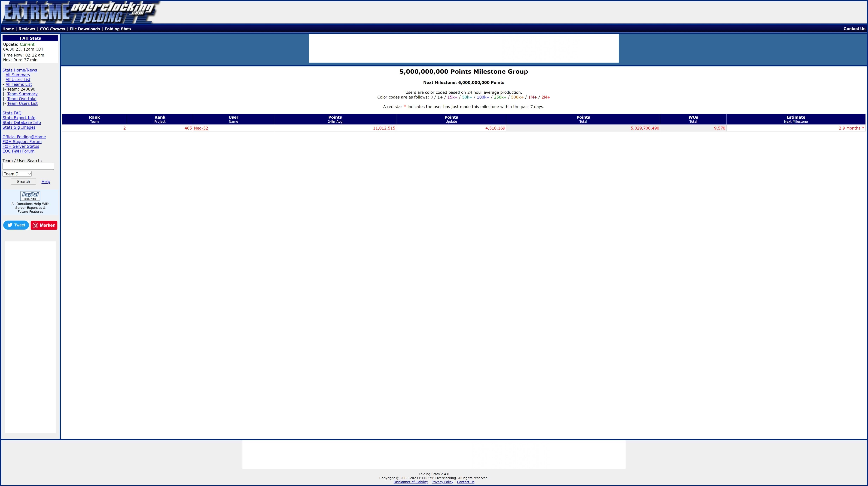Open the Stats Sig Images link
The width and height of the screenshot is (868, 486).
19,127
